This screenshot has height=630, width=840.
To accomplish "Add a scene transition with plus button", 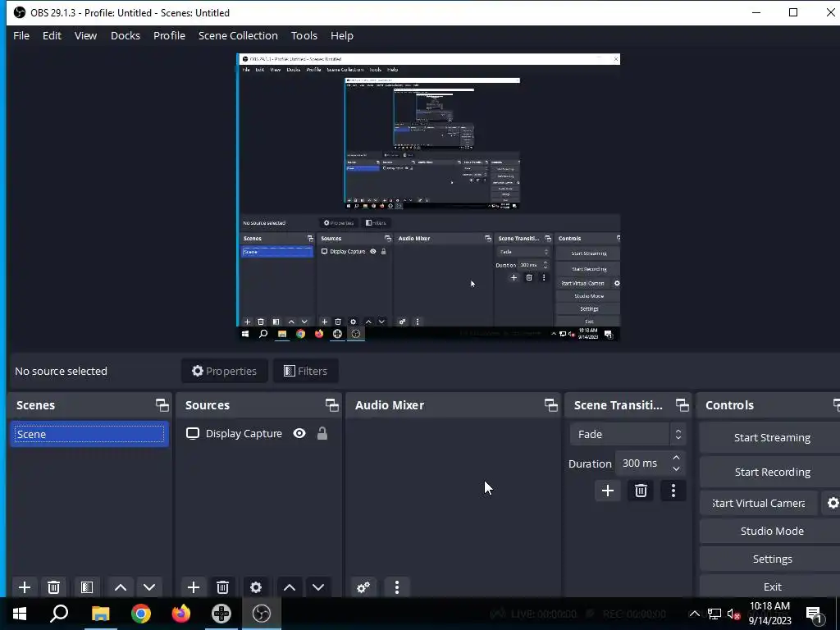I will (608, 491).
